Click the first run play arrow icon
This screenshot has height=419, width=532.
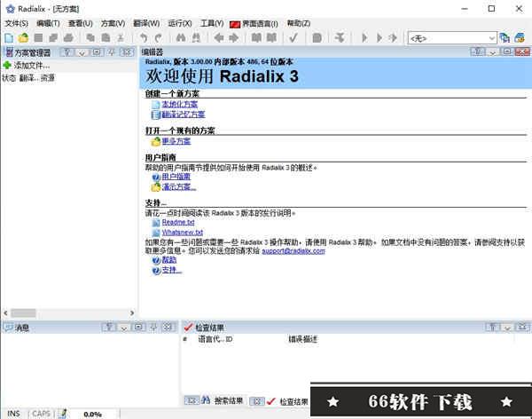pos(364,37)
